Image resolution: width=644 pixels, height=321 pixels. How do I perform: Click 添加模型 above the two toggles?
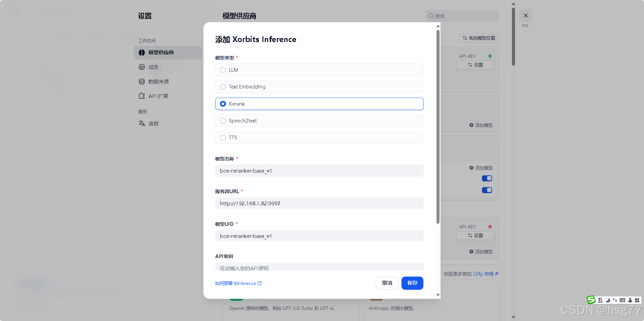pyautogui.click(x=481, y=168)
